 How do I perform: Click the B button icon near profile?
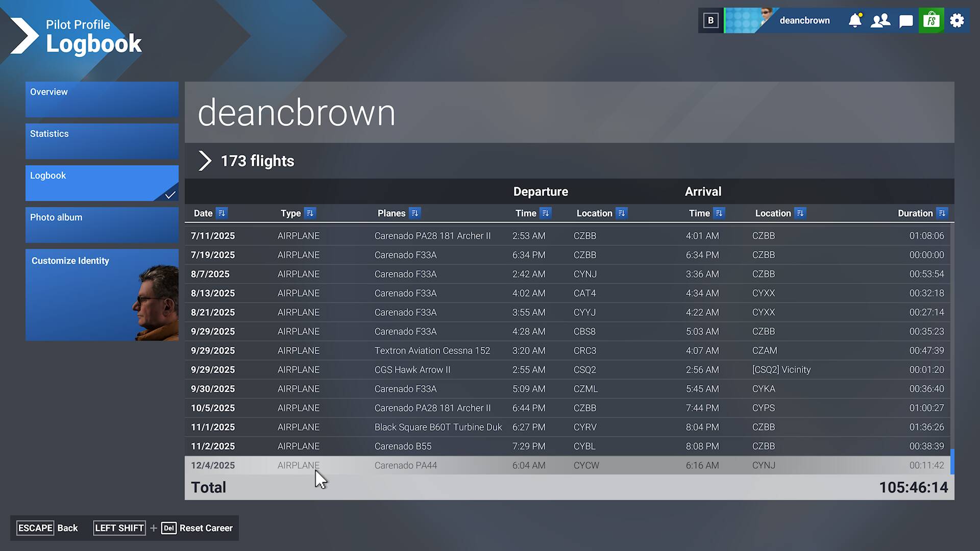710,20
